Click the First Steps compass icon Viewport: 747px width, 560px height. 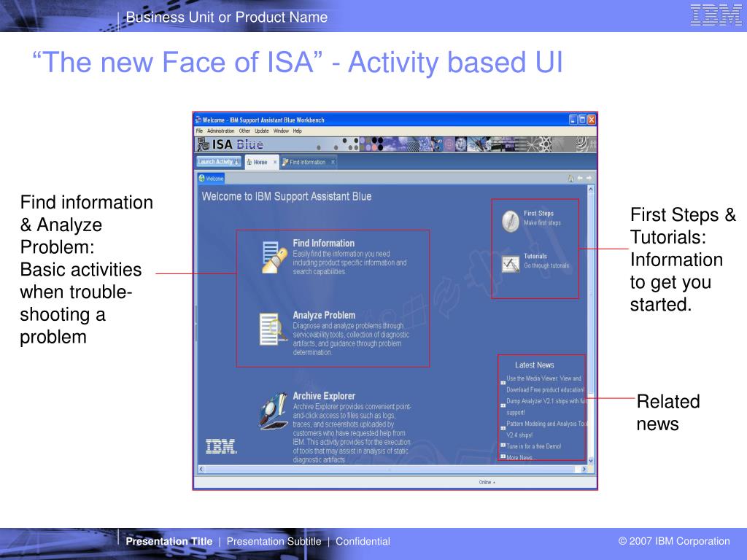[x=510, y=222]
